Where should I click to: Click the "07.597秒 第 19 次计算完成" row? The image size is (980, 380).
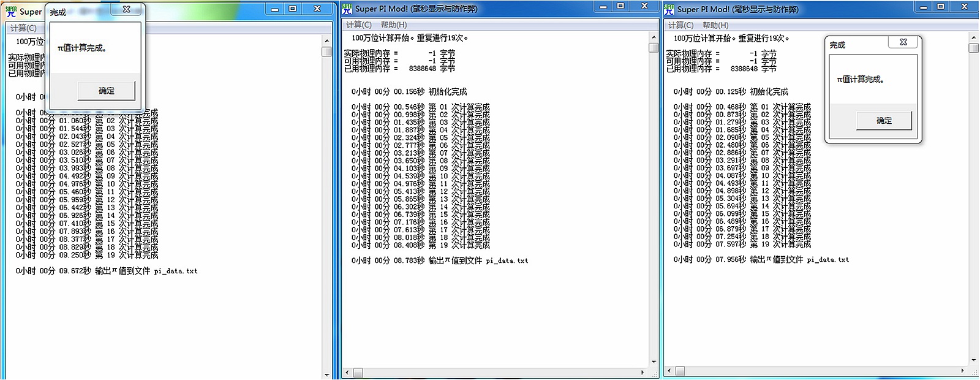(742, 245)
